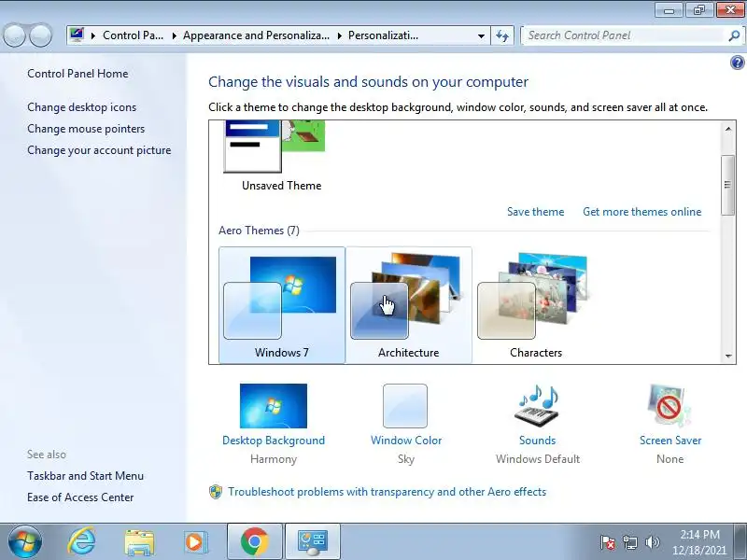
Task: Click the Back navigation button
Action: (14, 35)
